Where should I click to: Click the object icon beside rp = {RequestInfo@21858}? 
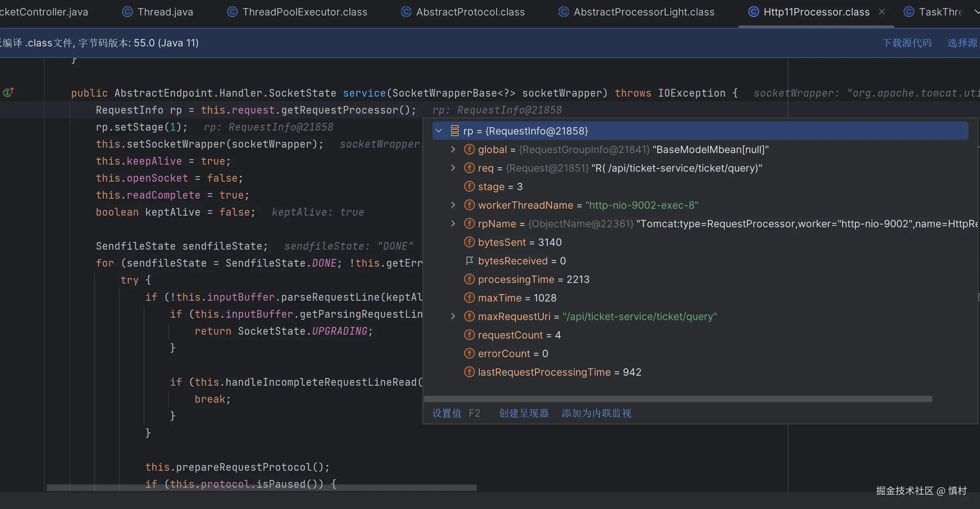(455, 131)
